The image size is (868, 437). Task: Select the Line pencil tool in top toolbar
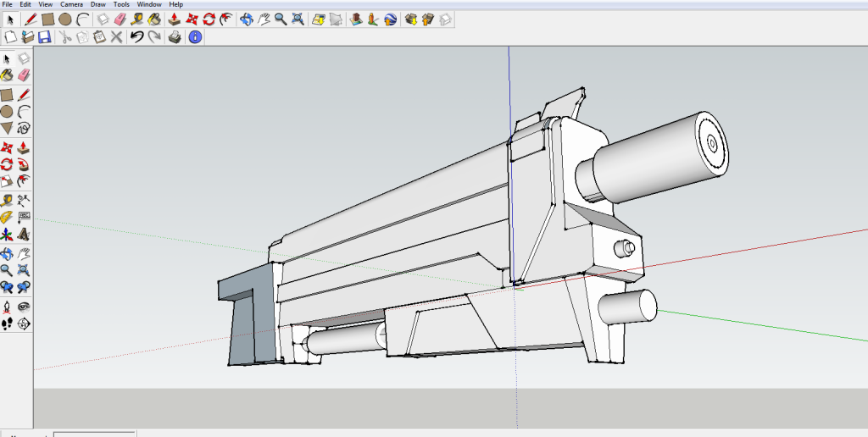[x=30, y=19]
